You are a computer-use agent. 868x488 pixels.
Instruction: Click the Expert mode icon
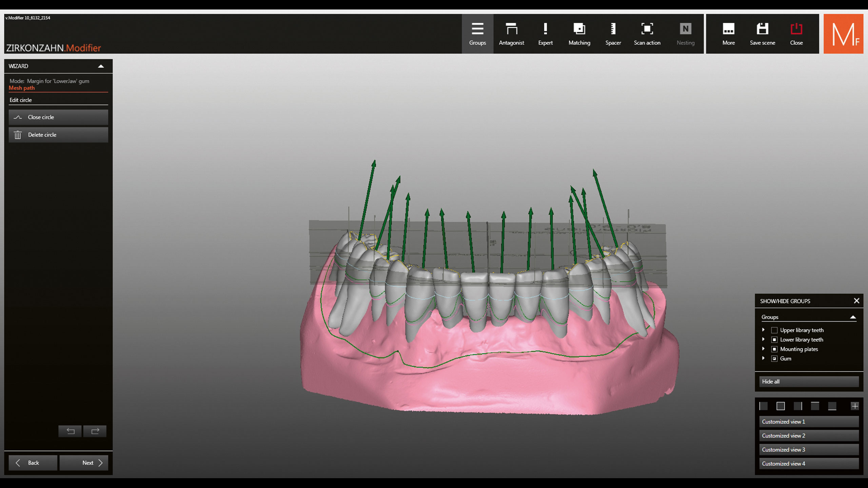point(545,34)
